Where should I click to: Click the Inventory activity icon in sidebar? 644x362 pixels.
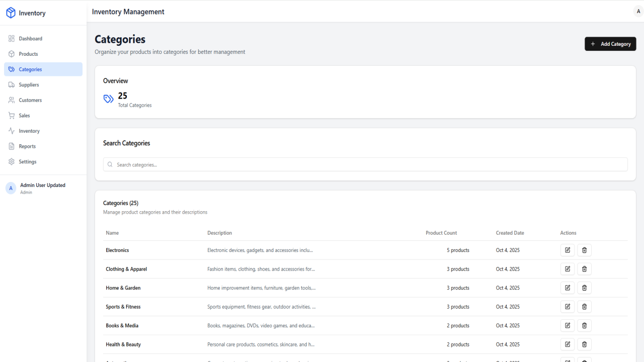(12, 131)
